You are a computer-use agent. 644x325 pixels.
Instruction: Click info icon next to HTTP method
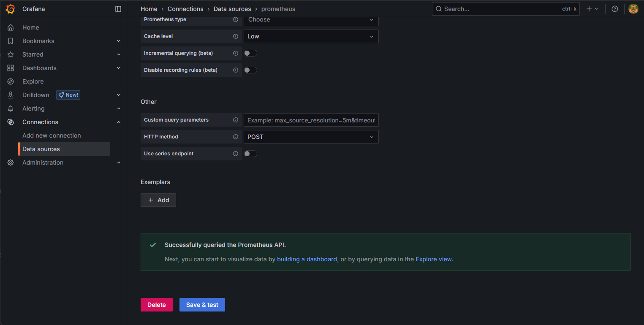236,137
